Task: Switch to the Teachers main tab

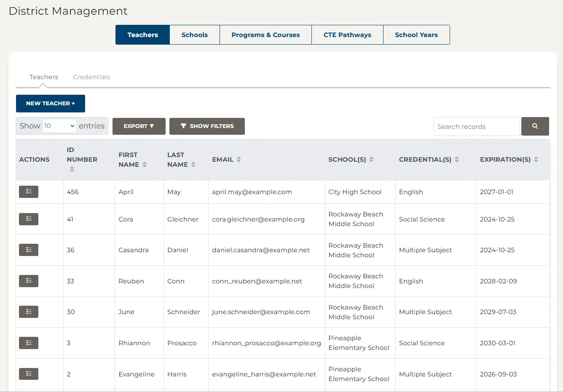Action: coord(143,35)
